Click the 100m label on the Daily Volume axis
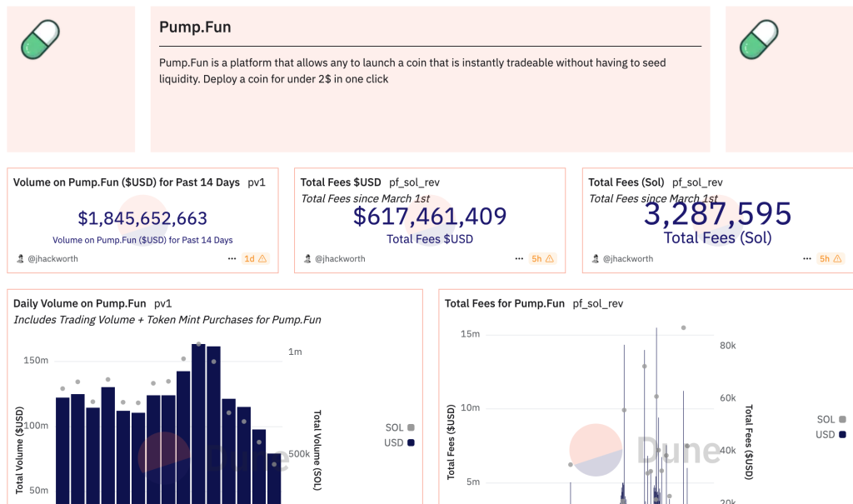Image resolution: width=853 pixels, height=504 pixels. pos(36,426)
